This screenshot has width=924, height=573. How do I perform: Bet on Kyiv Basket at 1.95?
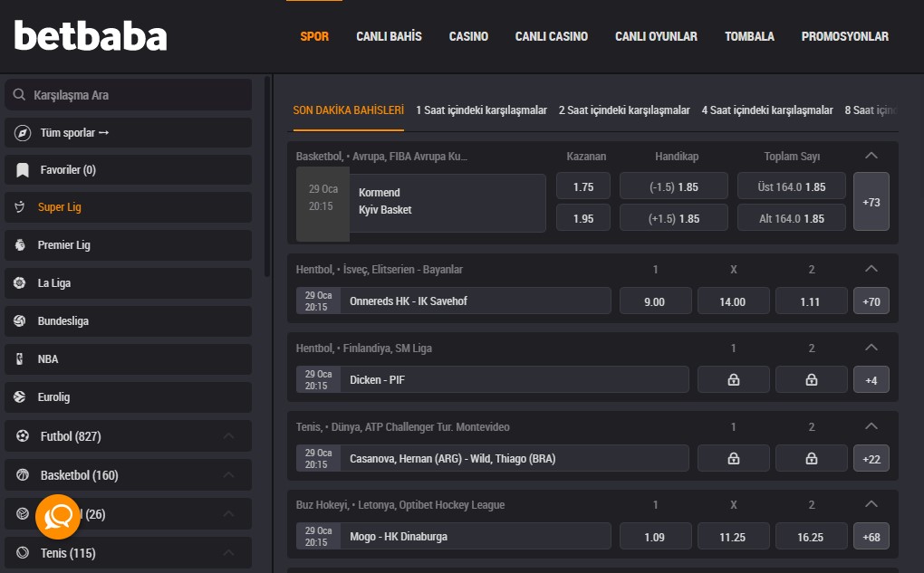point(583,218)
